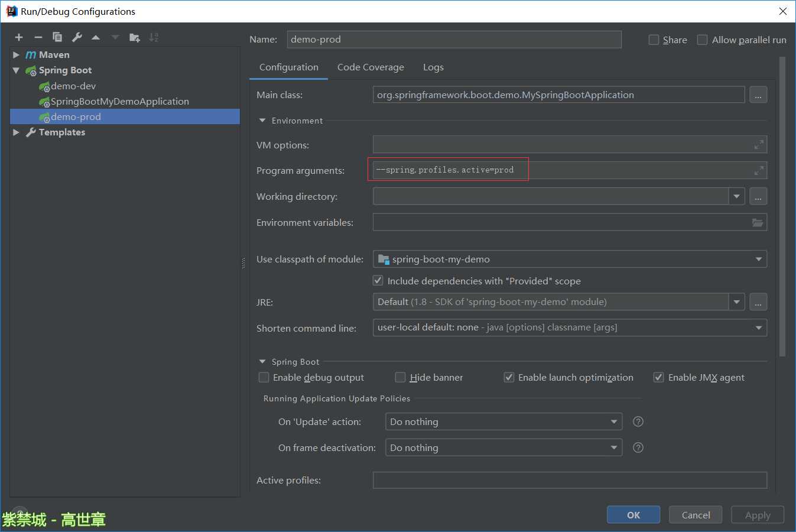
Task: Switch to the Code Coverage tab
Action: coord(371,67)
